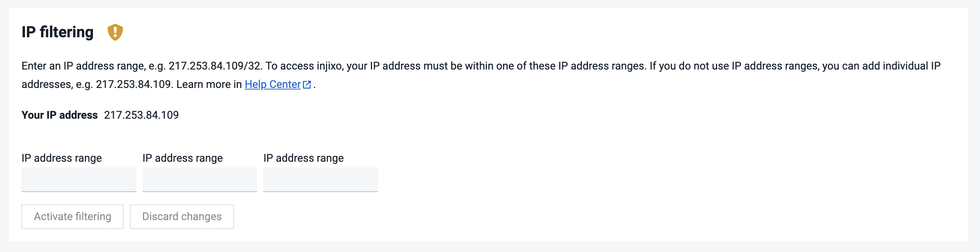Click the first IP address range label
980x252 pixels.
(62, 157)
